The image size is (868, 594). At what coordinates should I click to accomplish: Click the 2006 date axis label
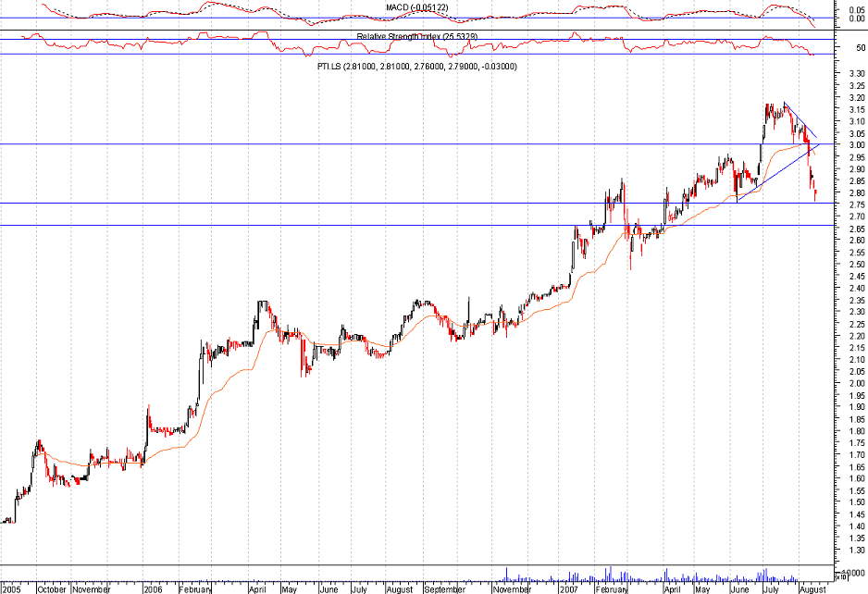coord(153,589)
